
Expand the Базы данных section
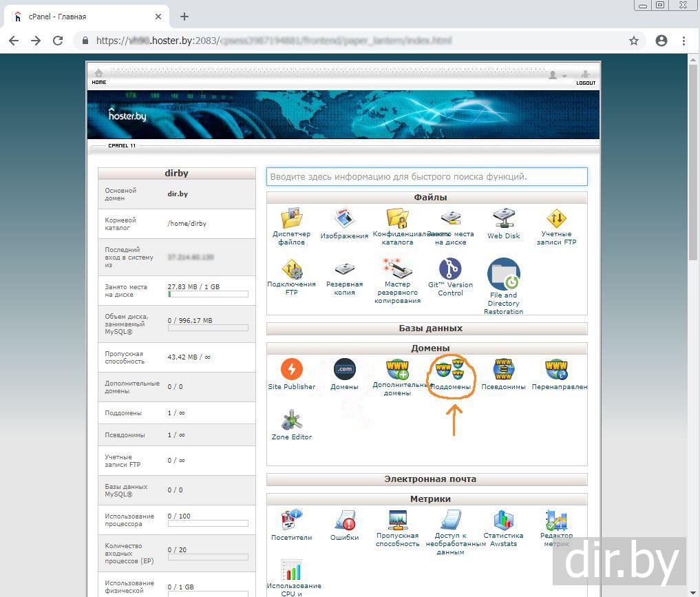(x=427, y=328)
